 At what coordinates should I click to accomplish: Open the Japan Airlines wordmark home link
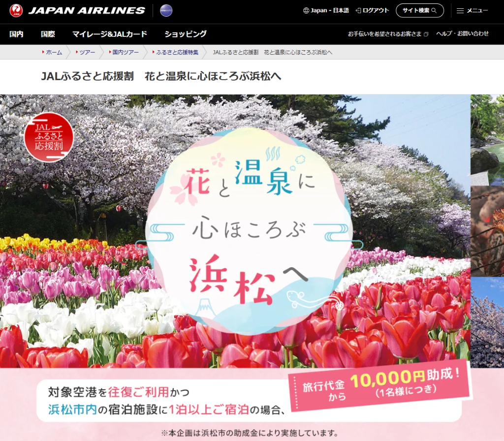coord(87,11)
